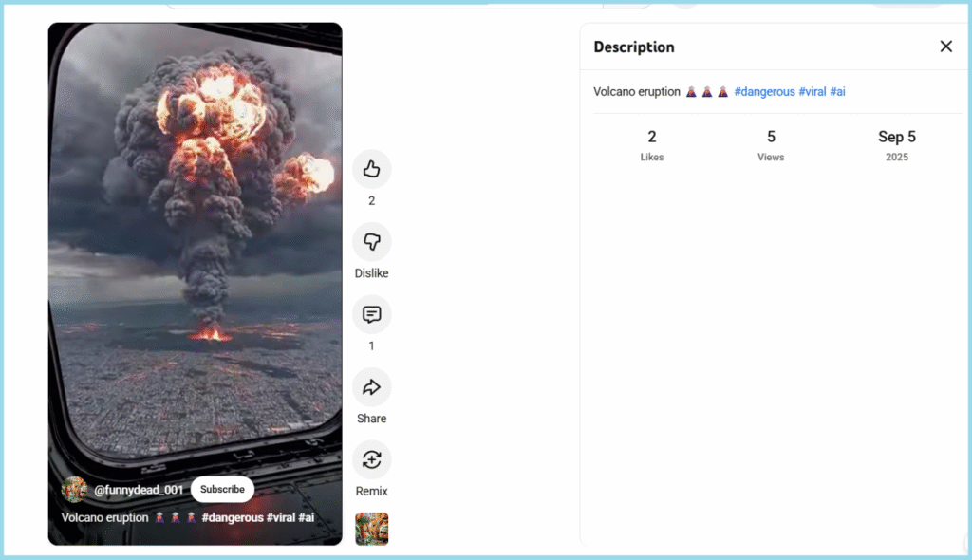Subscribe to the funnydead_001 channel
972x560 pixels.
click(x=222, y=490)
